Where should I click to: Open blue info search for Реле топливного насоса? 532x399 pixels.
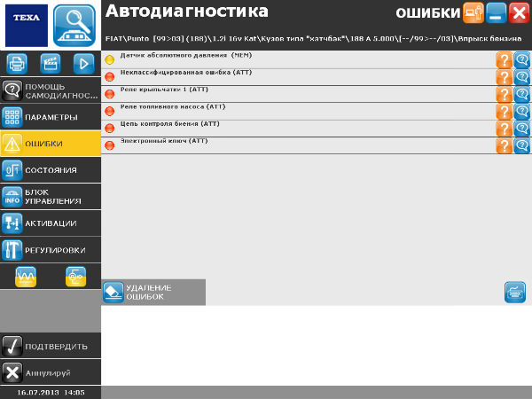(x=522, y=112)
